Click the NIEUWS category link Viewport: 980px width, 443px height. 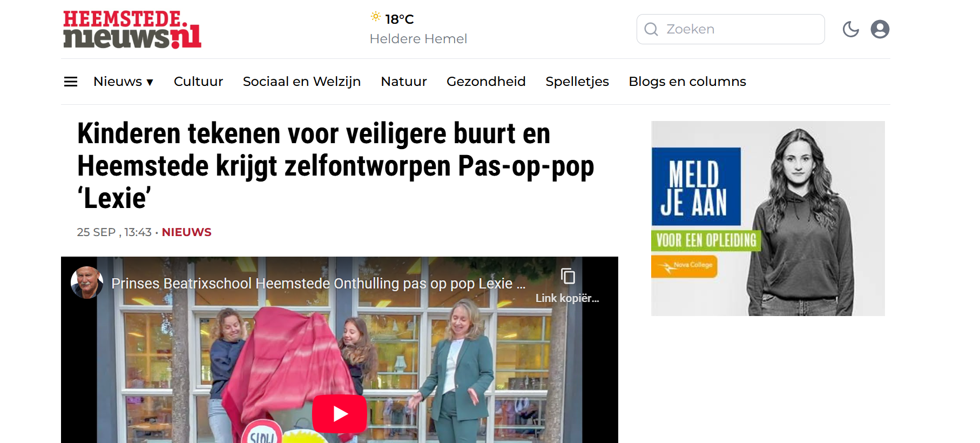pyautogui.click(x=187, y=232)
